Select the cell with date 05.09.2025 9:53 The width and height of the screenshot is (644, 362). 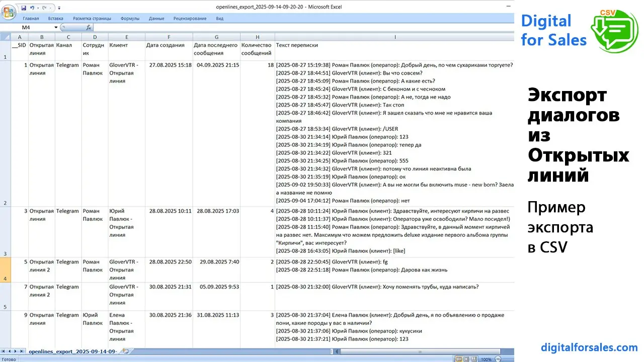click(x=216, y=297)
